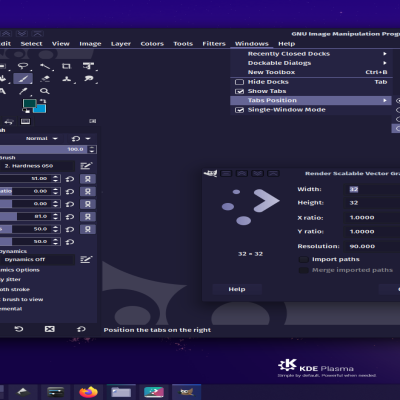Screen dimensions: 400x400
Task: Select the Paintbrush tool
Action: pyautogui.click(x=23, y=79)
